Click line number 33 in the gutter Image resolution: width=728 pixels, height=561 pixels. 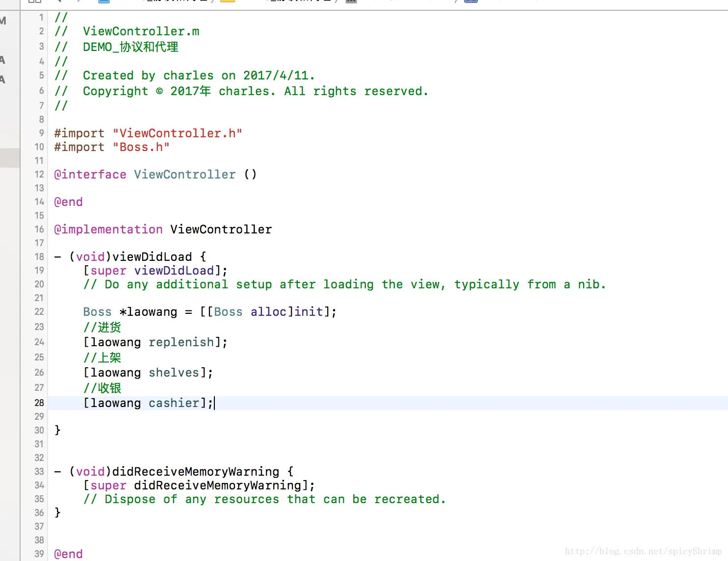click(x=39, y=472)
